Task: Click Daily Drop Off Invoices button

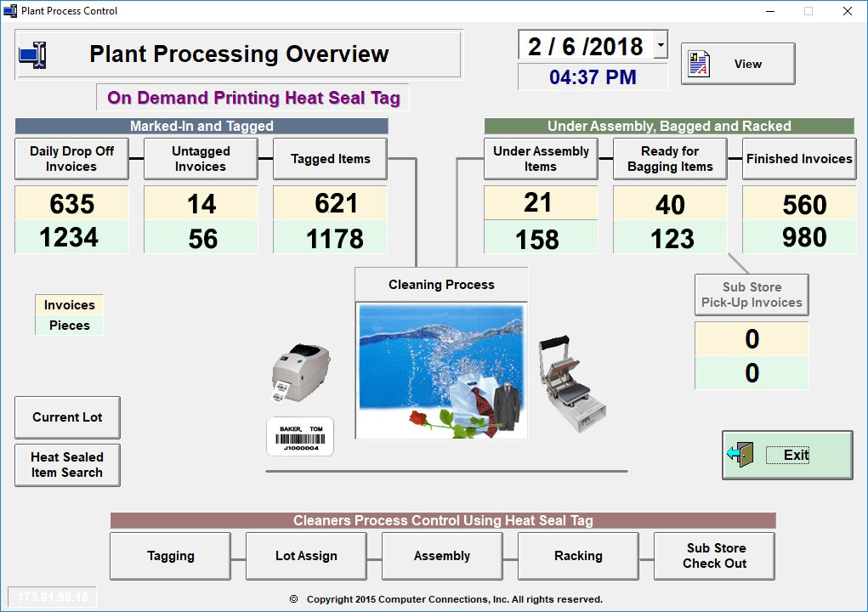Action: tap(71, 159)
